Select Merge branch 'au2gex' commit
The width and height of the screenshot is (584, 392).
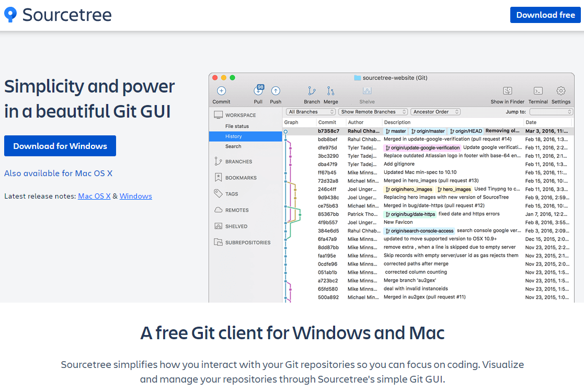[x=410, y=280]
